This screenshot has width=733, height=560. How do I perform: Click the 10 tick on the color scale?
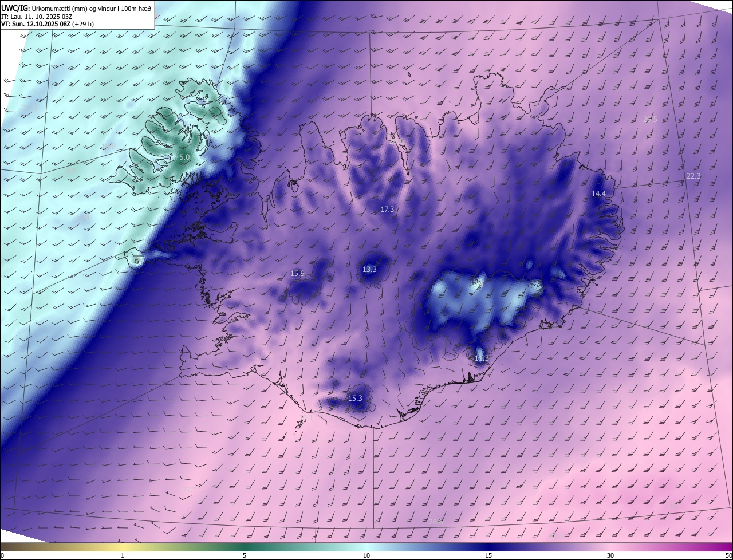click(366, 555)
